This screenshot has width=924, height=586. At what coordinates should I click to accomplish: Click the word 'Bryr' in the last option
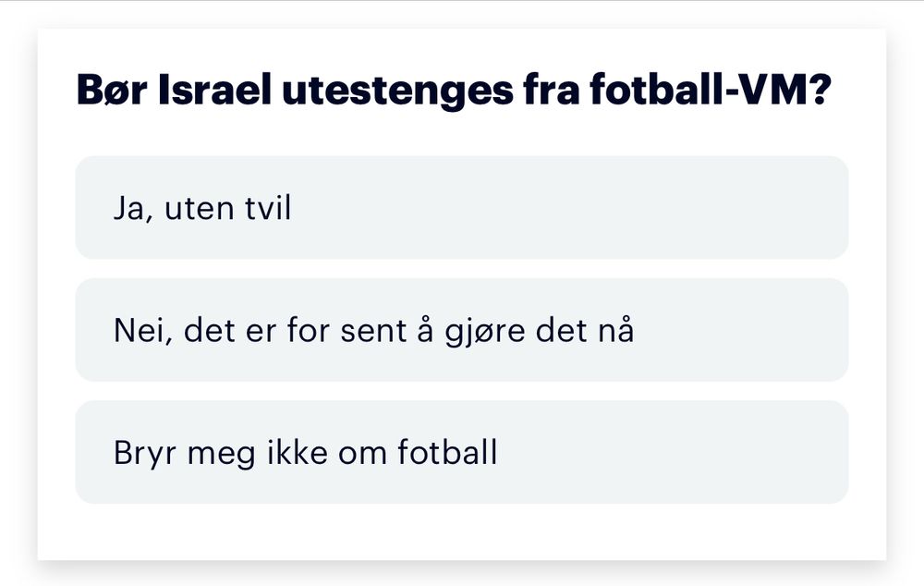[x=144, y=453]
